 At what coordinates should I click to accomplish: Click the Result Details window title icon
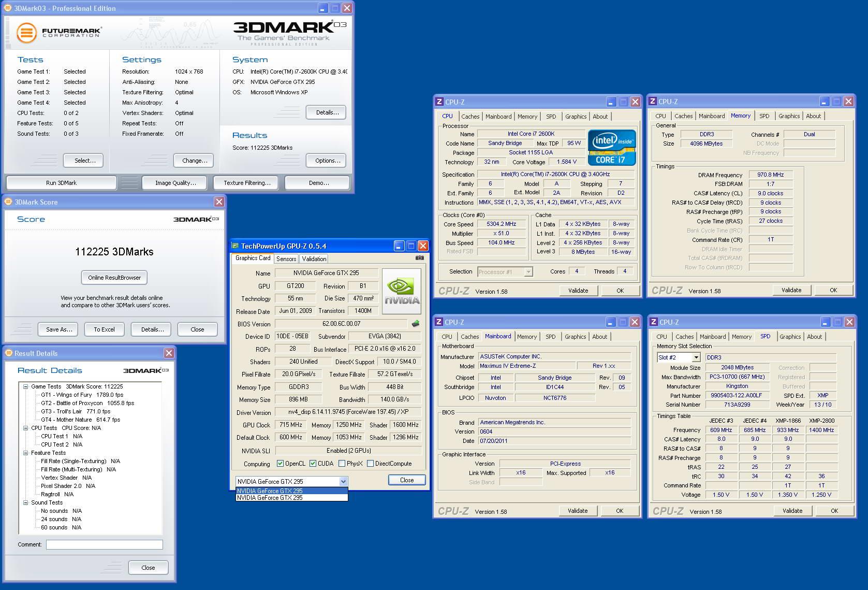[x=9, y=353]
